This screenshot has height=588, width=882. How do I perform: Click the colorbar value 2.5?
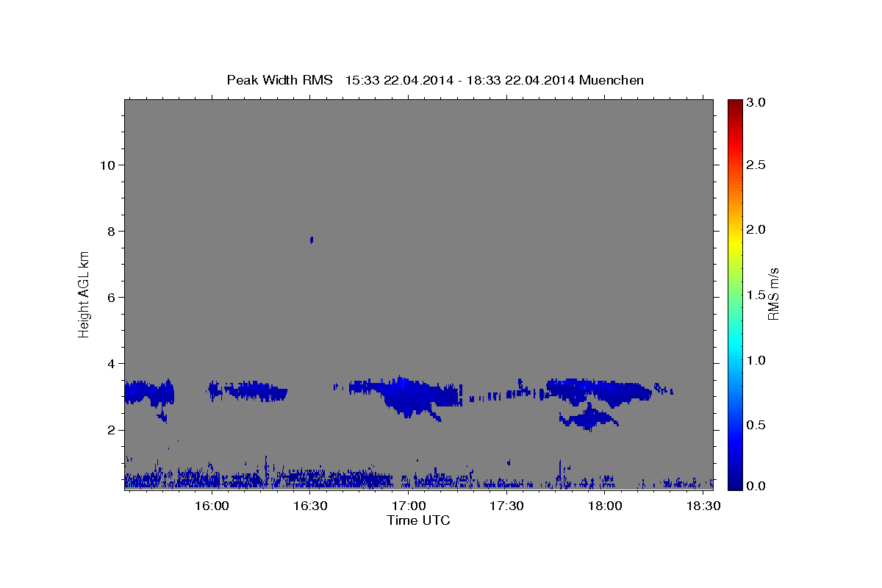pyautogui.click(x=757, y=165)
